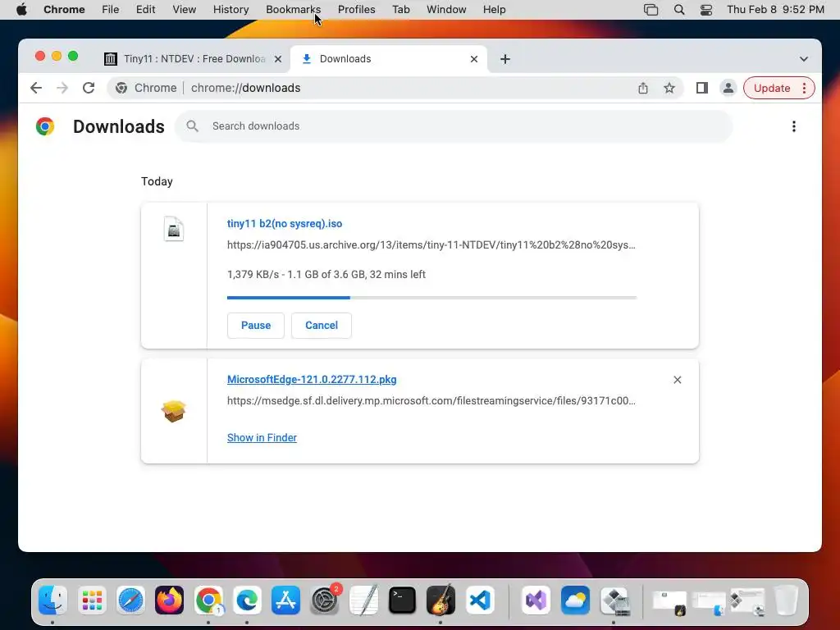Remove MicrosoftEdge pkg from the list
This screenshot has height=630, width=840.
pyautogui.click(x=677, y=380)
